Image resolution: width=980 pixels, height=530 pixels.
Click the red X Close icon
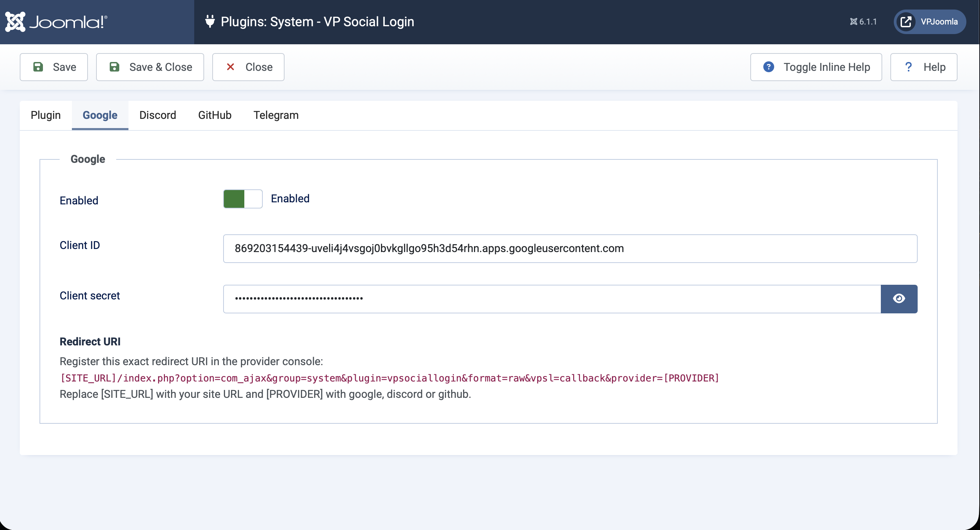click(x=230, y=67)
